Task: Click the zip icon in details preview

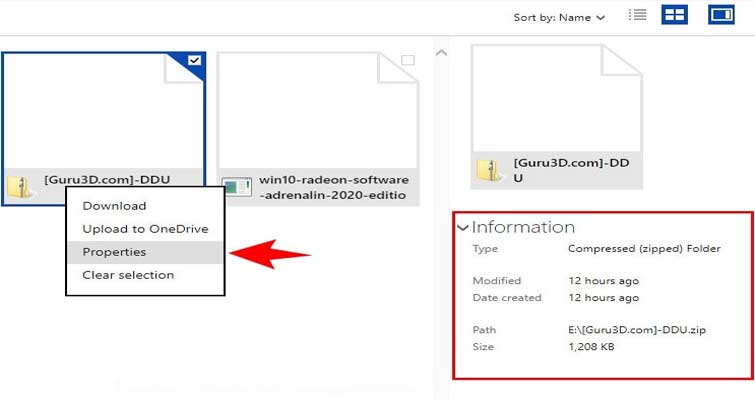Action: coord(490,170)
